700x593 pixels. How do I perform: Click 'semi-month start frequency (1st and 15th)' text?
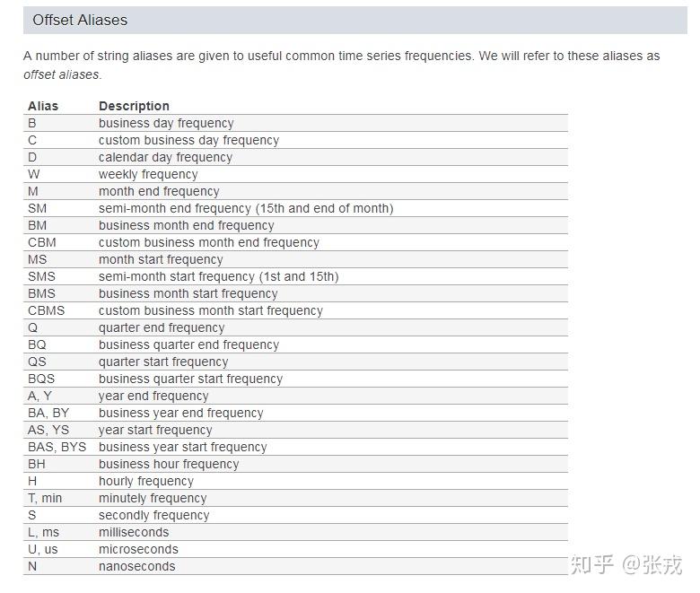point(218,276)
